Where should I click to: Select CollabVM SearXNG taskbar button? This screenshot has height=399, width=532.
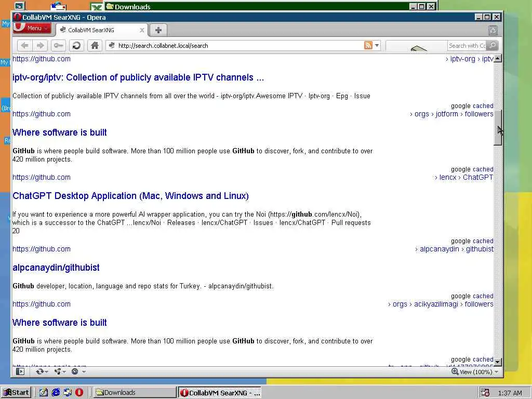pyautogui.click(x=220, y=393)
